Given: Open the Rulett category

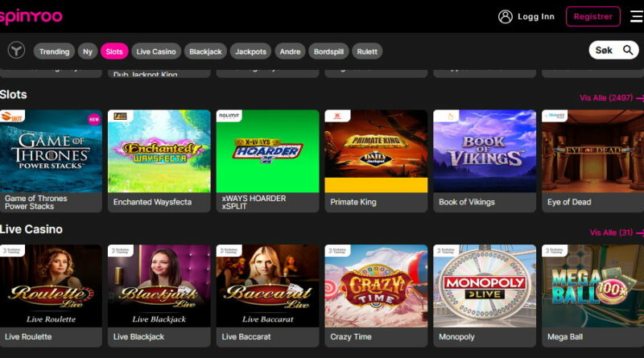Looking at the screenshot, I should [x=367, y=51].
